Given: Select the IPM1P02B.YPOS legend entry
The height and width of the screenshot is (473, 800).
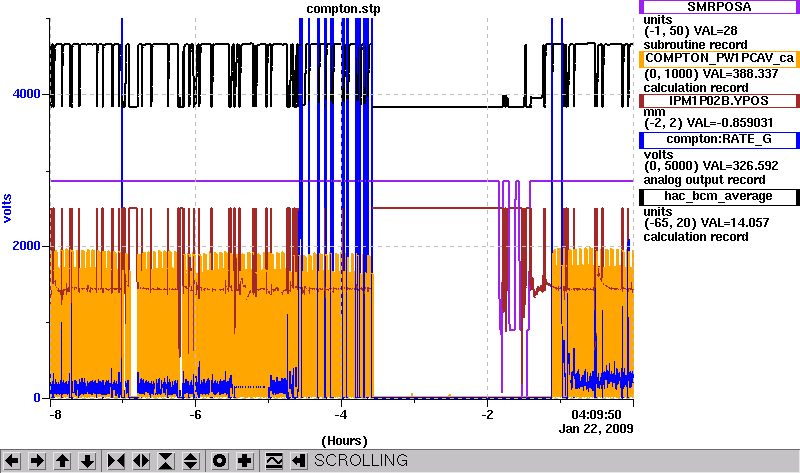Looking at the screenshot, I should pyautogui.click(x=719, y=101).
